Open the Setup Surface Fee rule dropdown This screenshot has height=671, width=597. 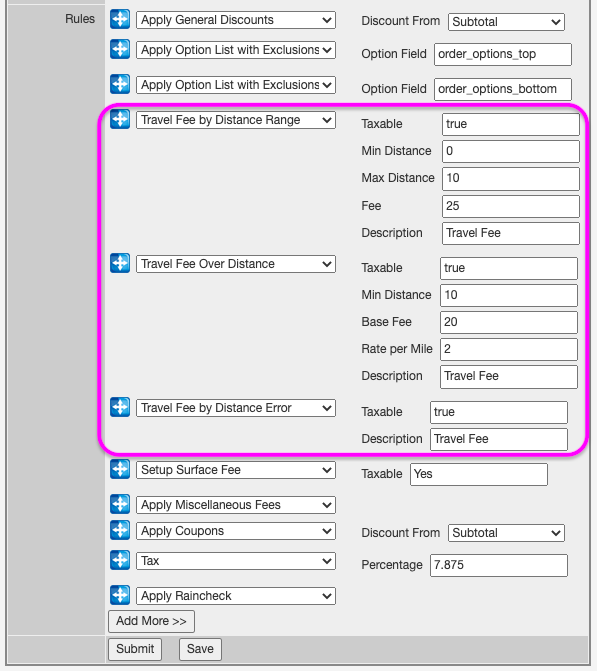click(x=236, y=470)
